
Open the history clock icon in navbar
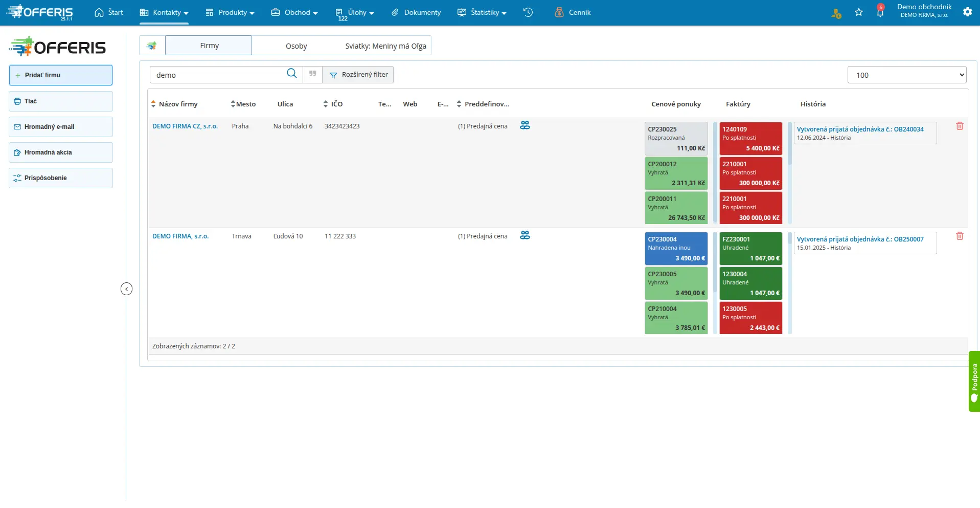pyautogui.click(x=528, y=12)
